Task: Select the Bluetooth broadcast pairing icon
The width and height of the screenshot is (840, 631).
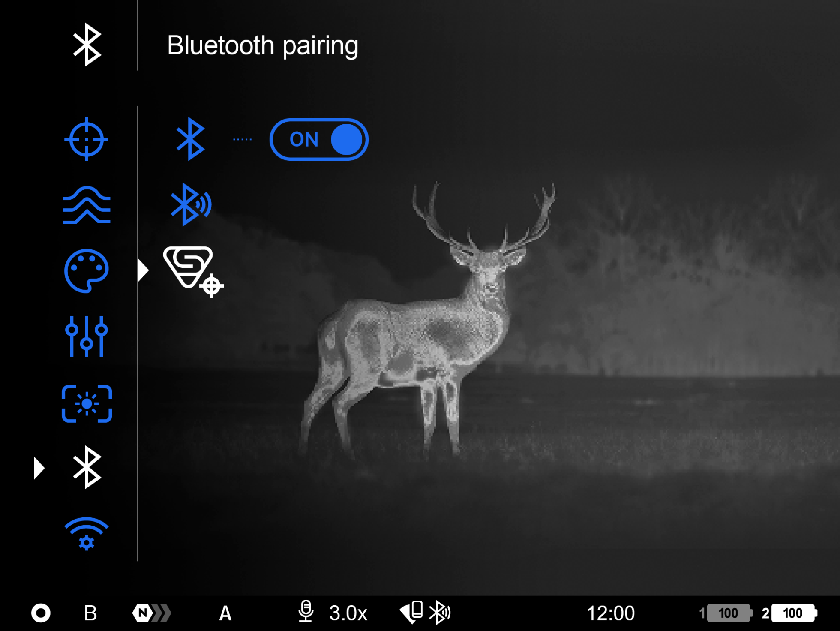Action: [x=191, y=204]
